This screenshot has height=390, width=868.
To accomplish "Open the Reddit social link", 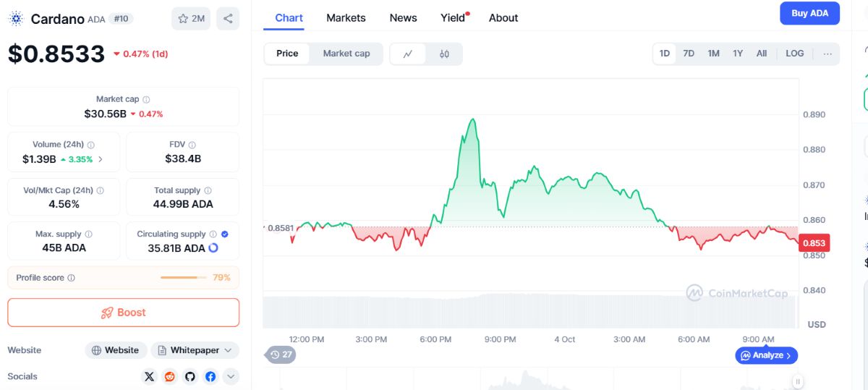I will point(170,376).
